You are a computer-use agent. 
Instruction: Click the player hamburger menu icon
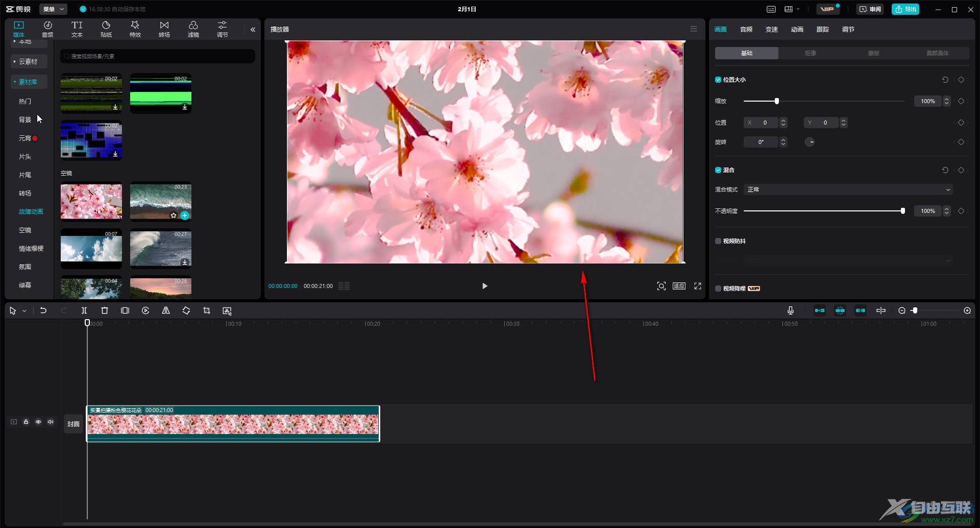click(x=694, y=29)
